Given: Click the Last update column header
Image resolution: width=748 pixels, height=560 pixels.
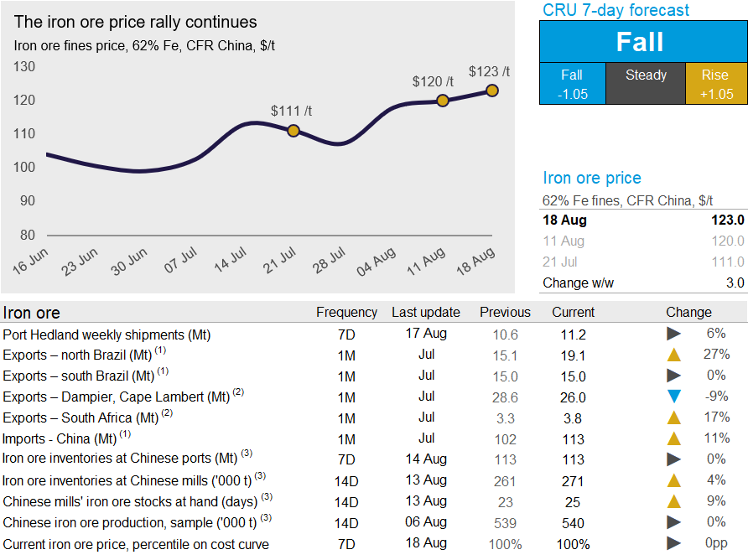Looking at the screenshot, I should [x=426, y=312].
